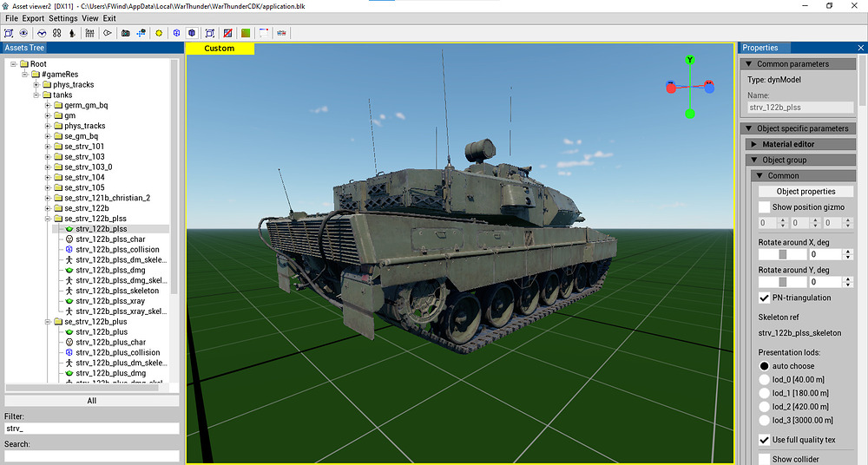
Task: Click the small window console toolbar icon
Action: 264,33
